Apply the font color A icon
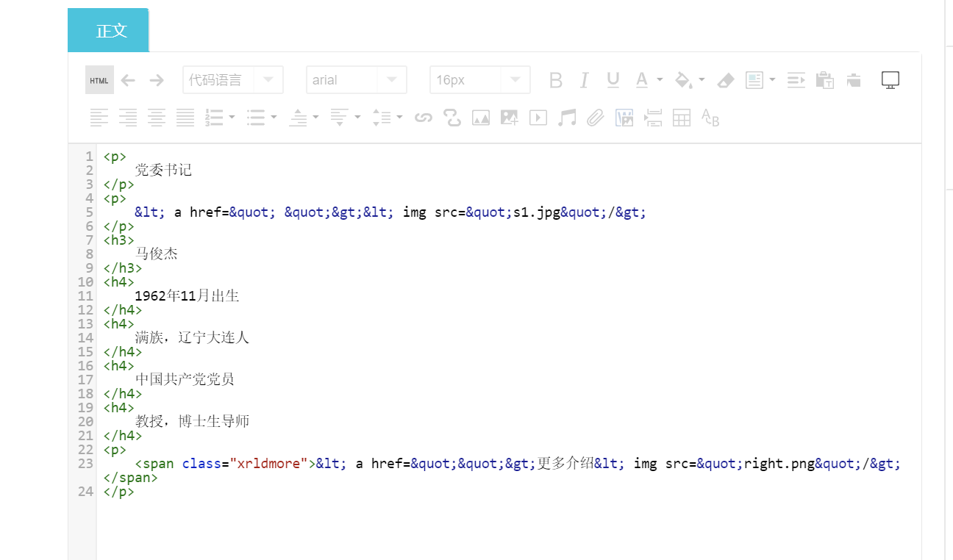Viewport: 953px width, 560px height. (642, 80)
